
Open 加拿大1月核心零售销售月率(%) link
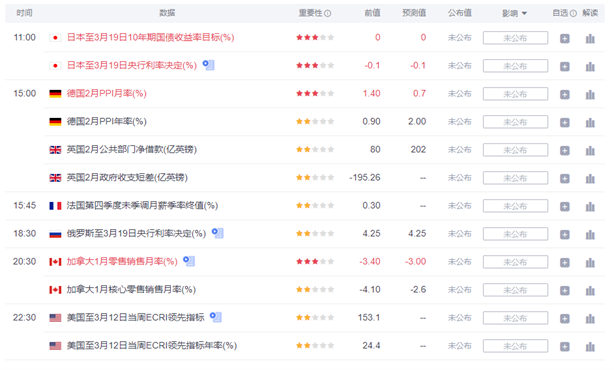coord(131,289)
